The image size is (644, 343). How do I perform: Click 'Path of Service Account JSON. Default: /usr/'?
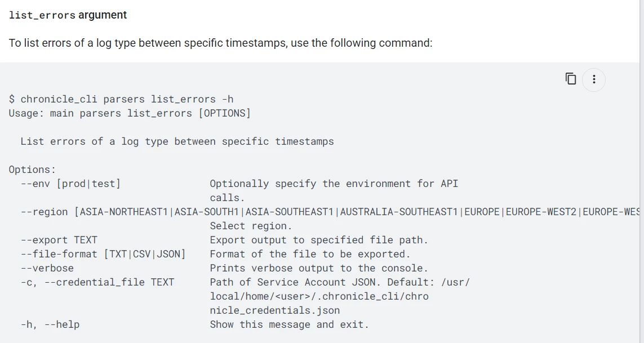pos(340,282)
